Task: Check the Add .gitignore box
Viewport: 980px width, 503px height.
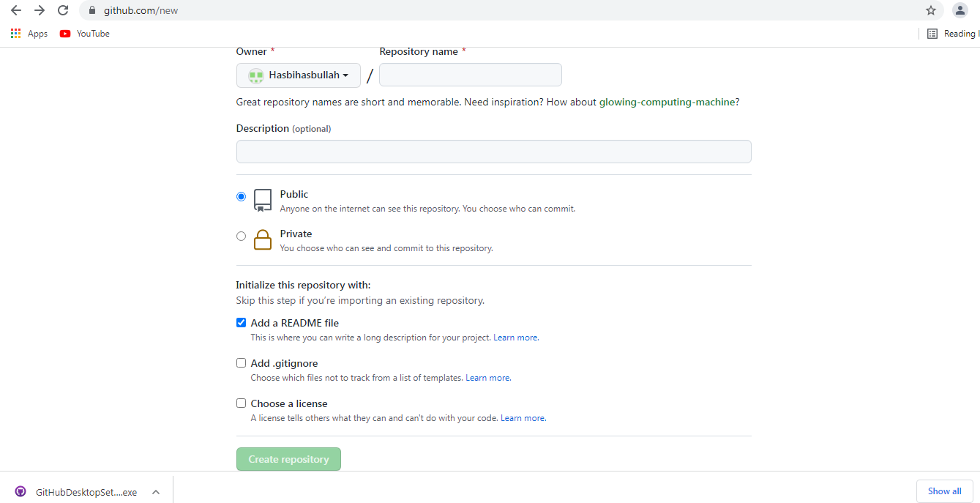Action: 241,362
